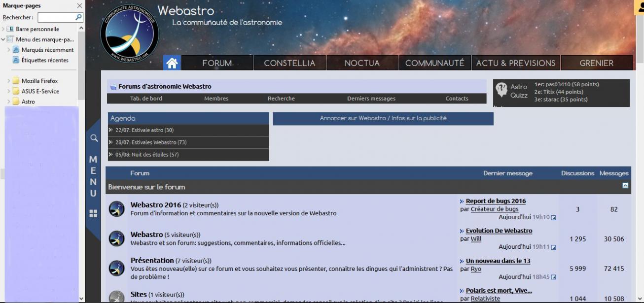
Task: Open the FORUM navigation tab
Action: pos(217,63)
